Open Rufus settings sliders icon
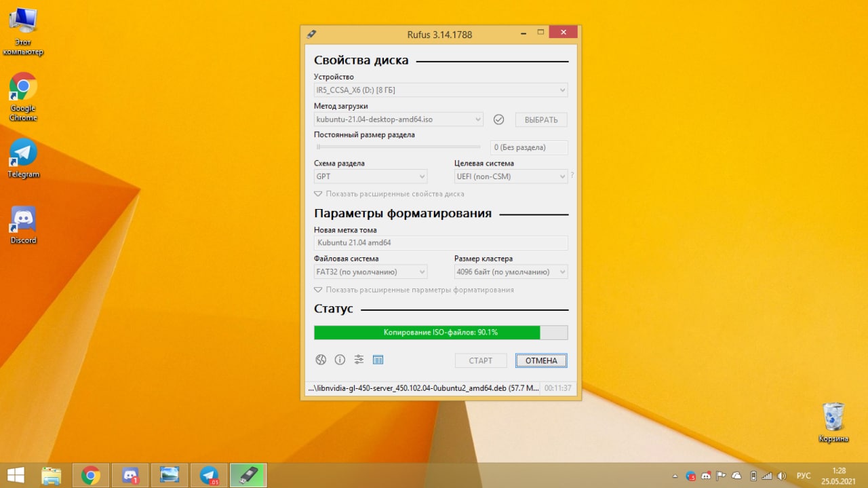868x488 pixels. pyautogui.click(x=359, y=360)
